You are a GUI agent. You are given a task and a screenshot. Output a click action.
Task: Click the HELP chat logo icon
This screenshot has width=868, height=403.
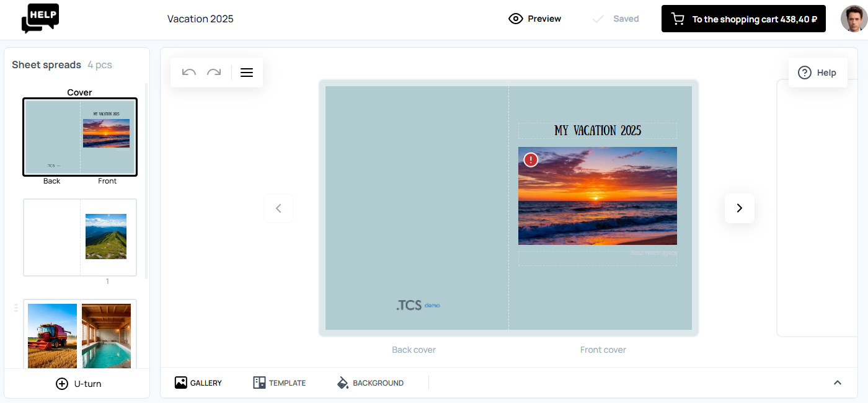pos(40,18)
